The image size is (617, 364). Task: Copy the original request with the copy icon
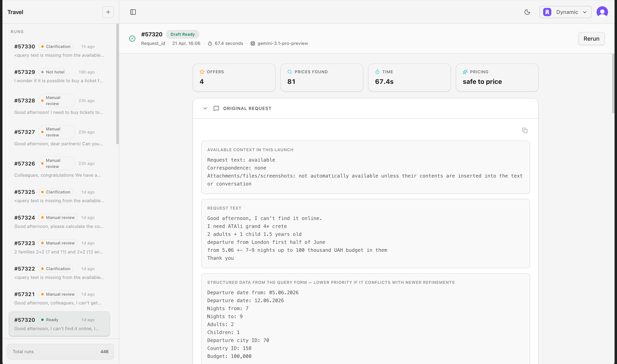pyautogui.click(x=525, y=130)
